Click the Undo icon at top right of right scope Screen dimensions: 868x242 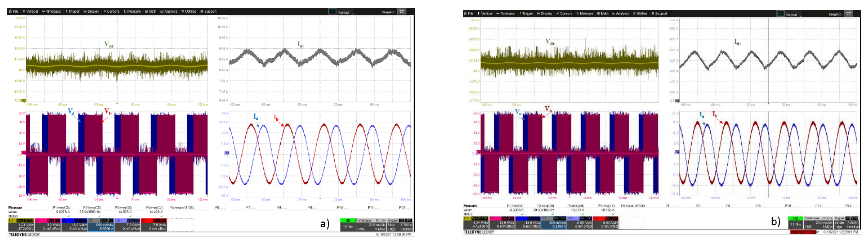click(x=848, y=14)
